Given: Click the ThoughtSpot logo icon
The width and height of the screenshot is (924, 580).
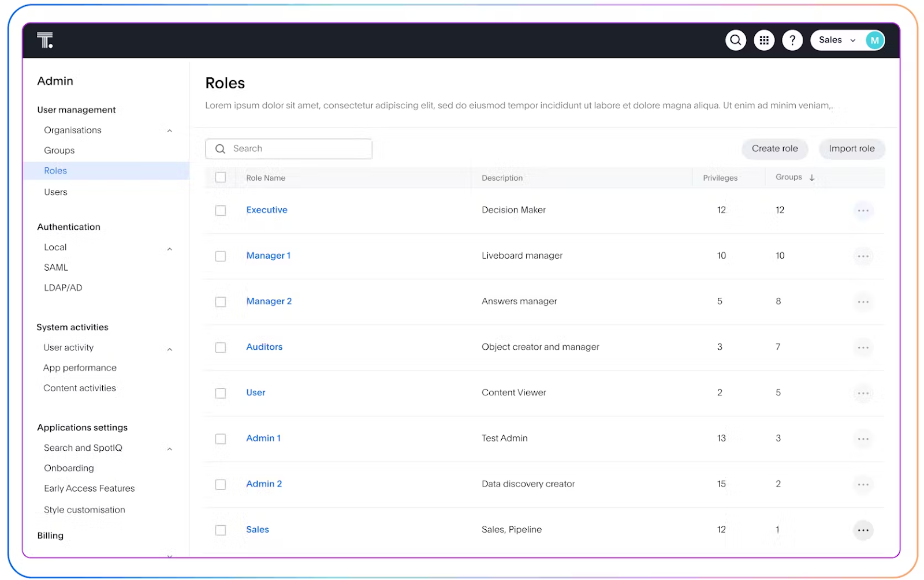Looking at the screenshot, I should 45,40.
